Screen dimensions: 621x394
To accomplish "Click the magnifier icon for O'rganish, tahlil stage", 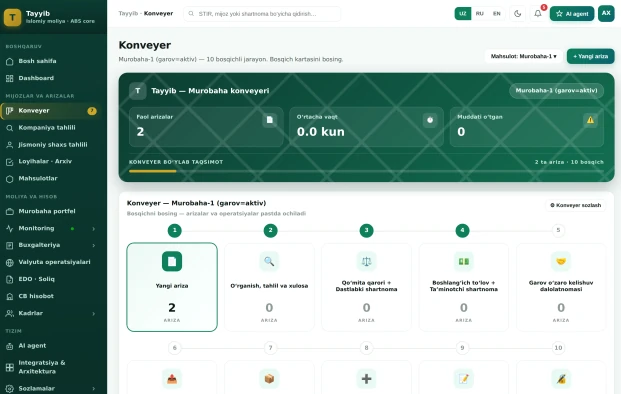I will 269,261.
